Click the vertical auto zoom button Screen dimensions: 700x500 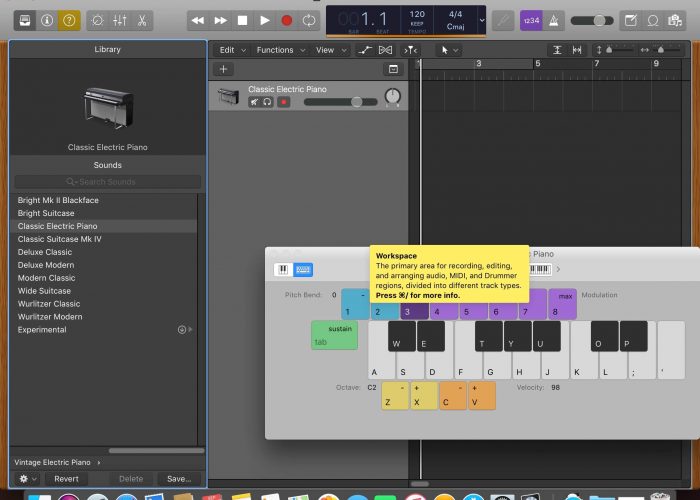point(557,50)
